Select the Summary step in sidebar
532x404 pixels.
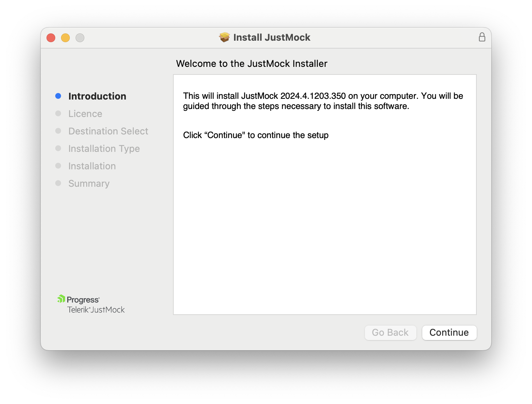[89, 183]
